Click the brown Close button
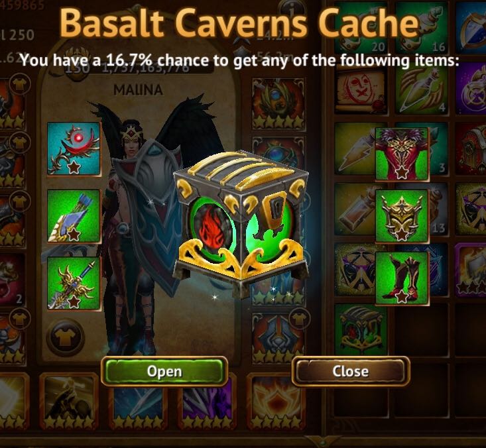 tap(351, 371)
